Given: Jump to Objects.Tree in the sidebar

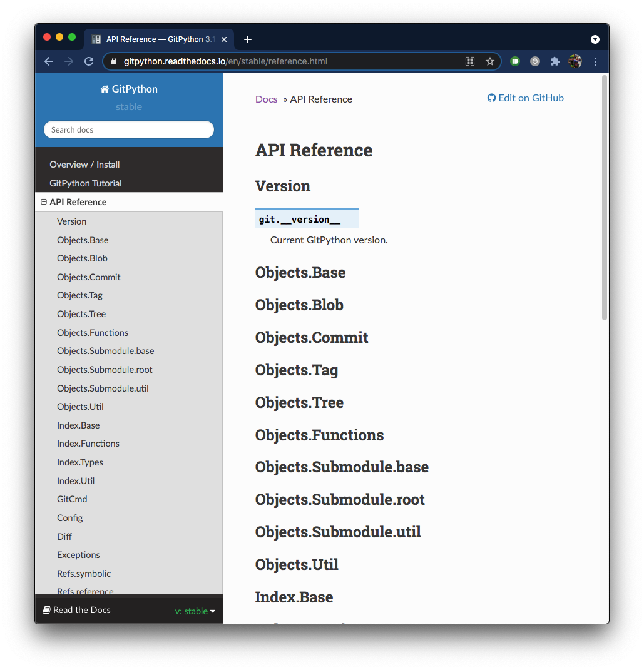Looking at the screenshot, I should click(x=81, y=314).
